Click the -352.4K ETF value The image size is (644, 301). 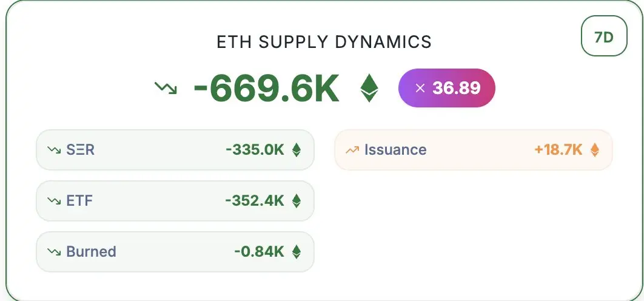coord(255,201)
